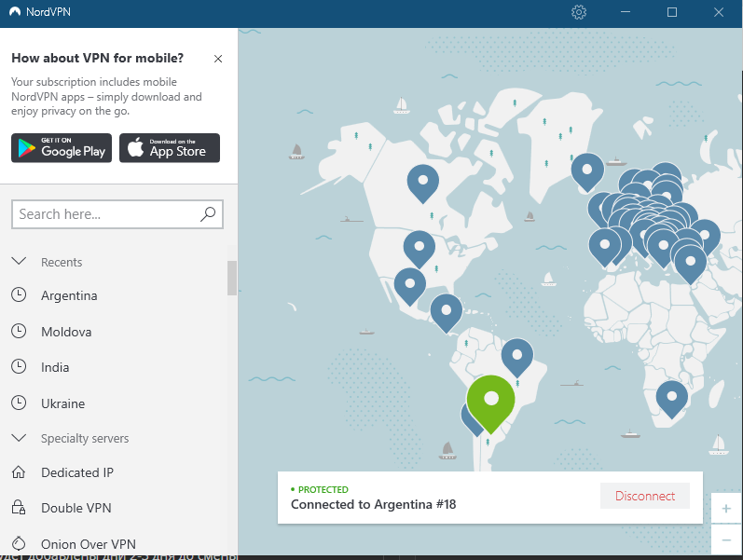This screenshot has width=743, height=560.
Task: Click the PROTECTED status label
Action: pyautogui.click(x=323, y=489)
